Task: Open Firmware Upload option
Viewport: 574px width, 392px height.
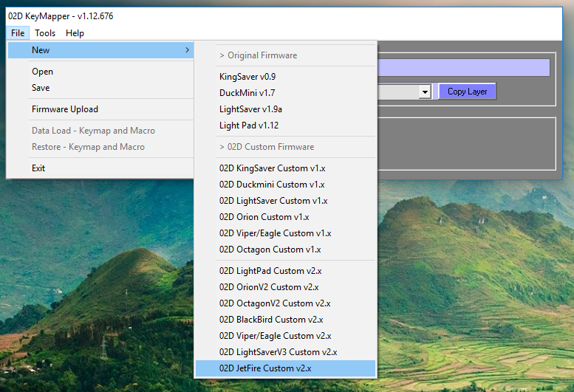Action: pyautogui.click(x=65, y=109)
